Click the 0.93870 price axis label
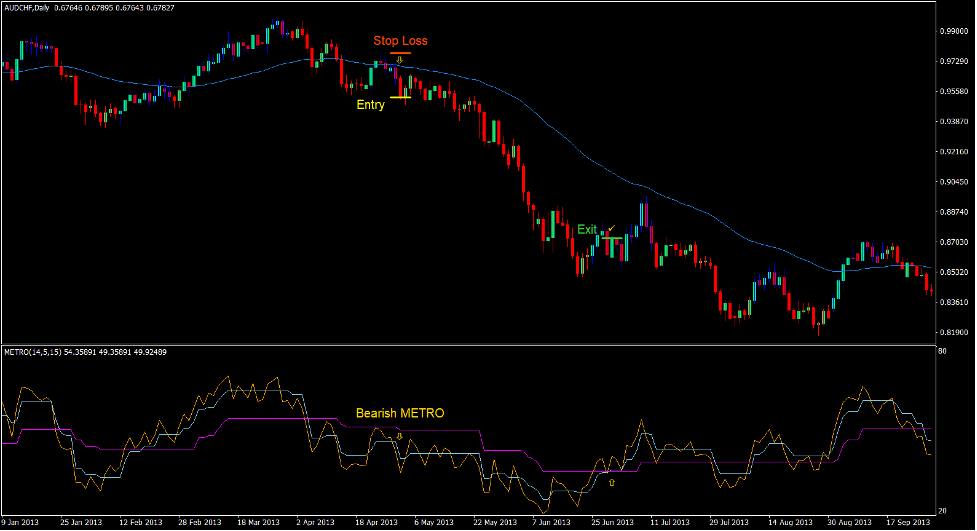 954,122
